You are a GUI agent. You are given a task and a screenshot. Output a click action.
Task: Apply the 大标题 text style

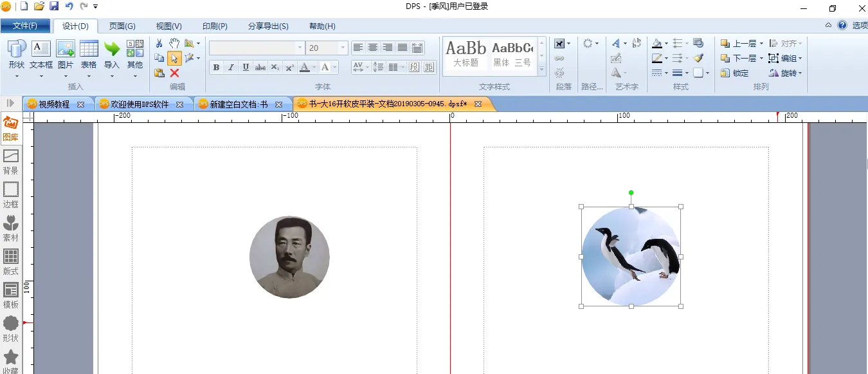(x=466, y=54)
